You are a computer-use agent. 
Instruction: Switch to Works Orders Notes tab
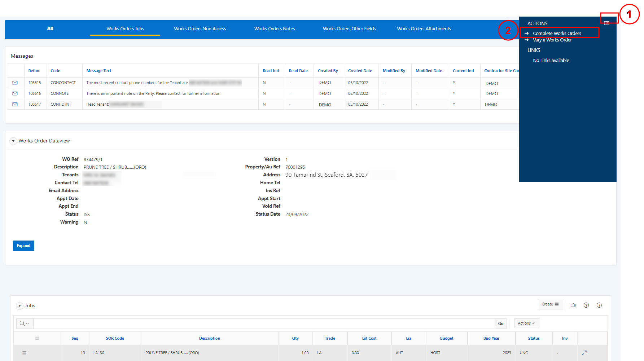pos(275,29)
